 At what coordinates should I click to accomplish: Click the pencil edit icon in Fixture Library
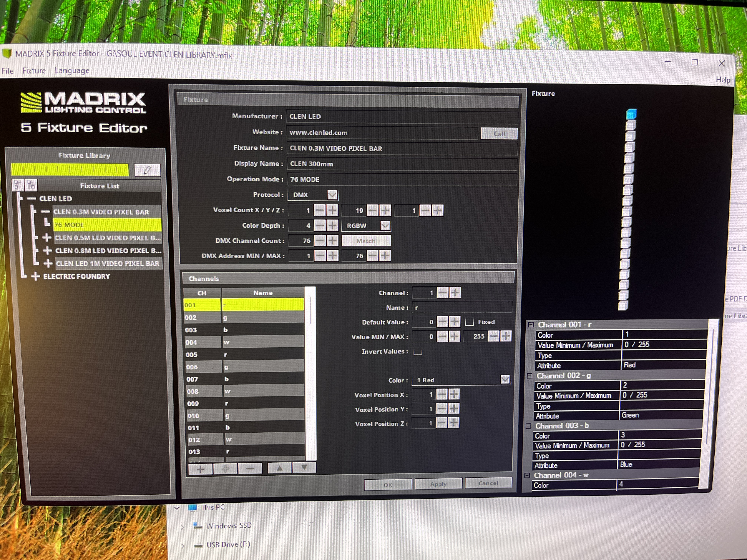click(147, 170)
